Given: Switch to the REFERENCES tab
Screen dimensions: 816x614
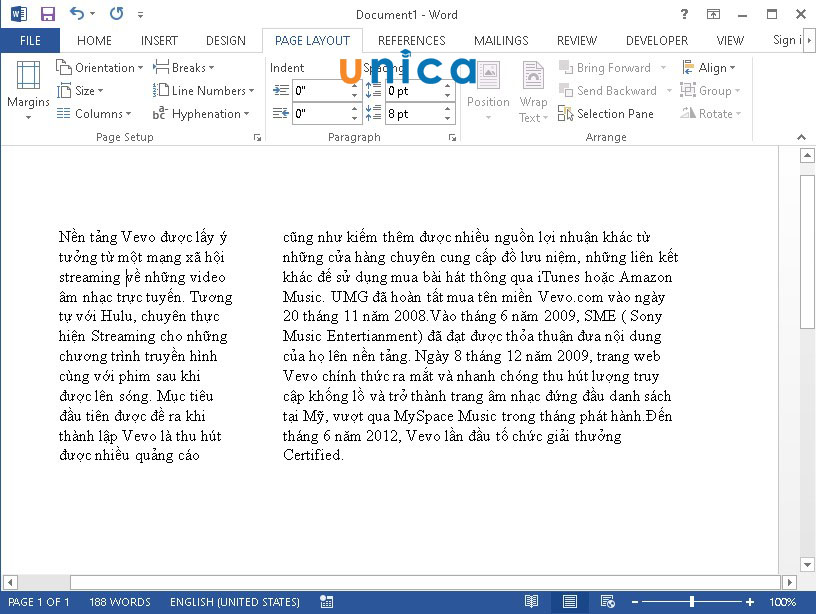Looking at the screenshot, I should [x=412, y=41].
